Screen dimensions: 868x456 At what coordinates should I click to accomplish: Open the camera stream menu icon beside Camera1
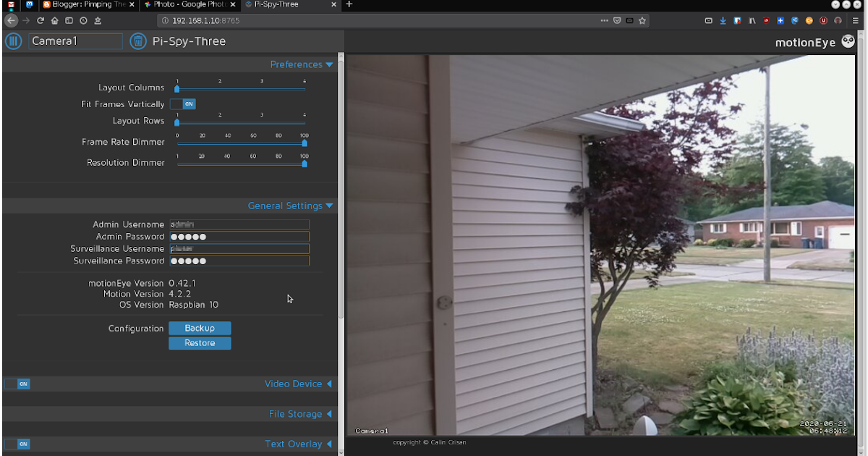[13, 41]
